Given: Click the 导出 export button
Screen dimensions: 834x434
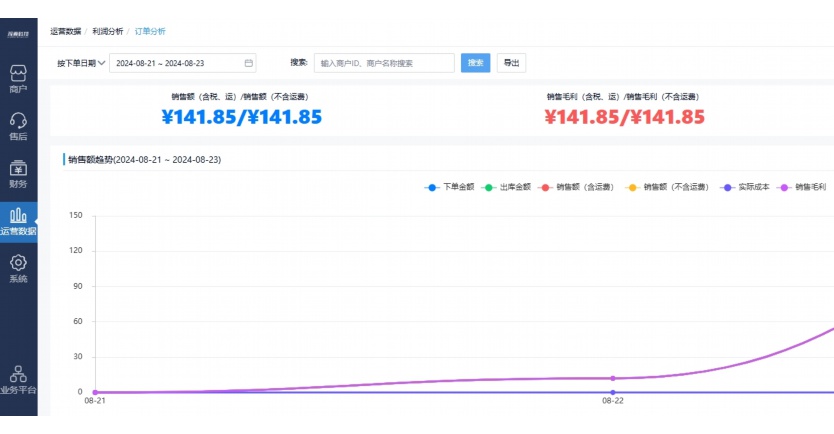Looking at the screenshot, I should (x=511, y=63).
